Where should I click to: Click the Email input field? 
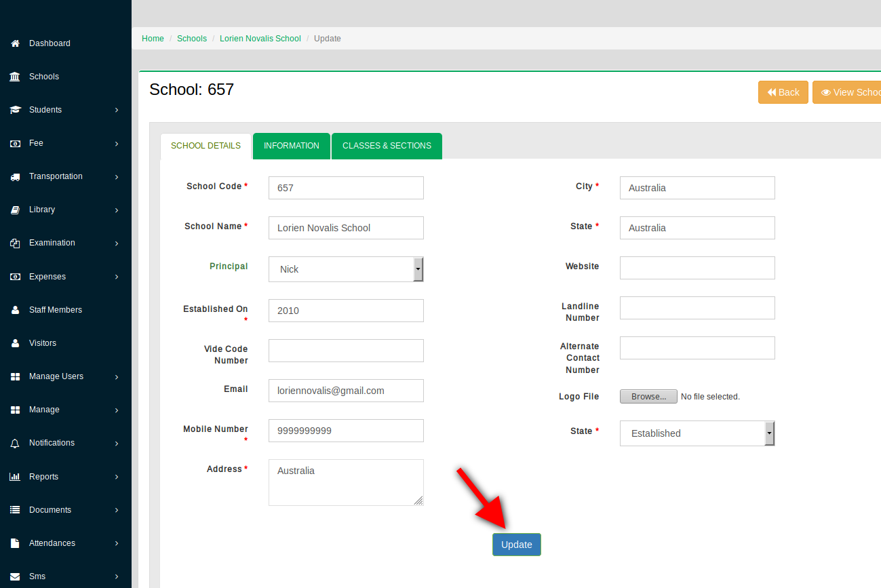[346, 391]
